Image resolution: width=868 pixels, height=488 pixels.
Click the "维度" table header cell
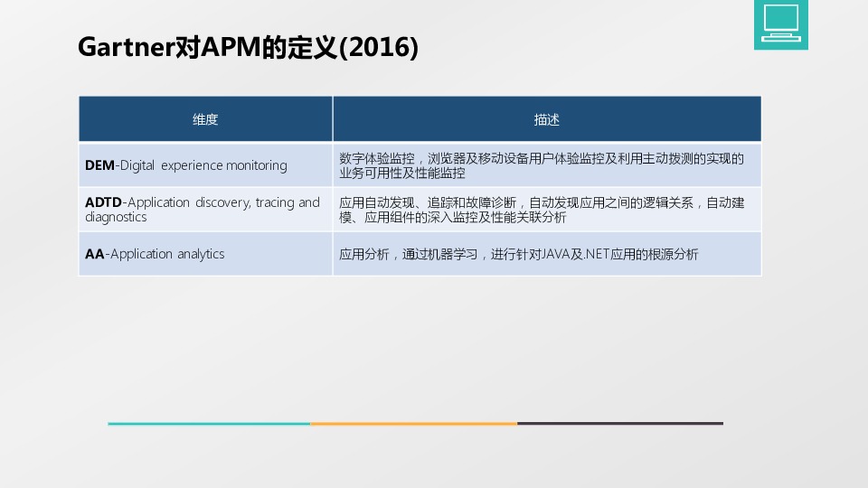click(205, 119)
